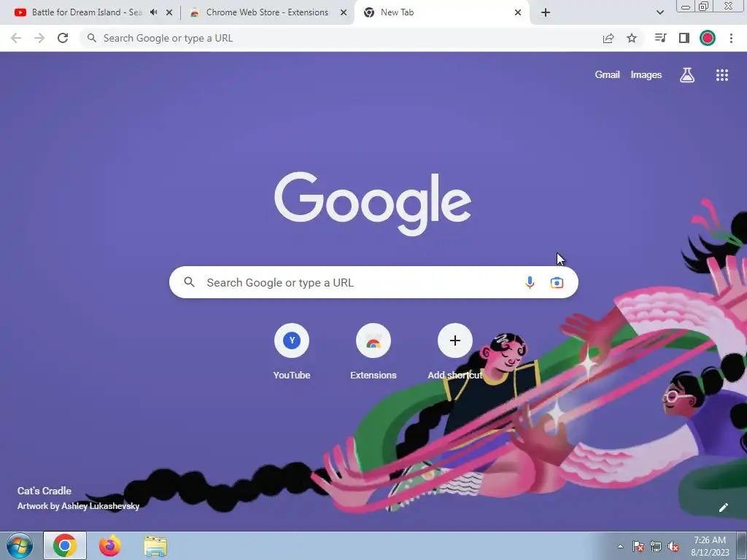This screenshot has width=747, height=560.
Task: Search by image with Lens camera icon
Action: point(557,282)
